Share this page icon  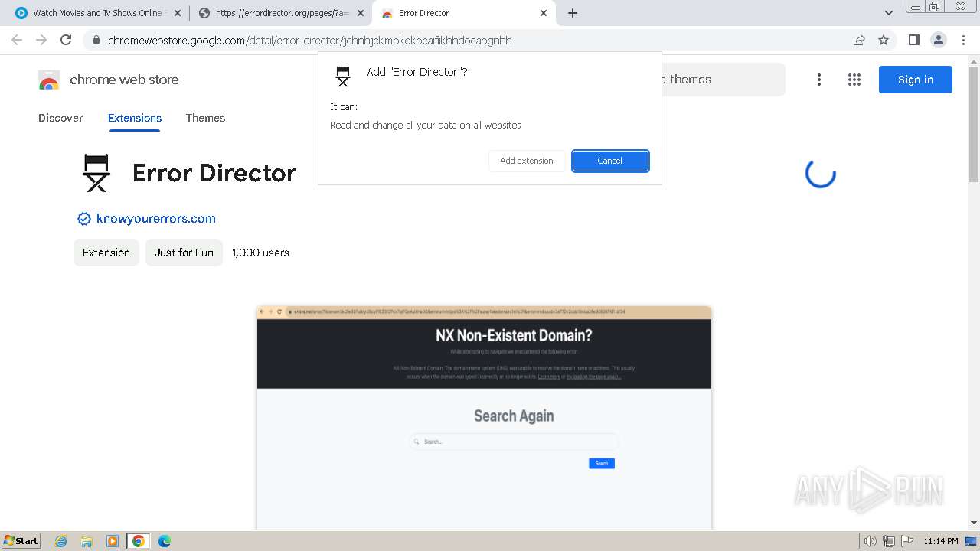(x=859, y=41)
